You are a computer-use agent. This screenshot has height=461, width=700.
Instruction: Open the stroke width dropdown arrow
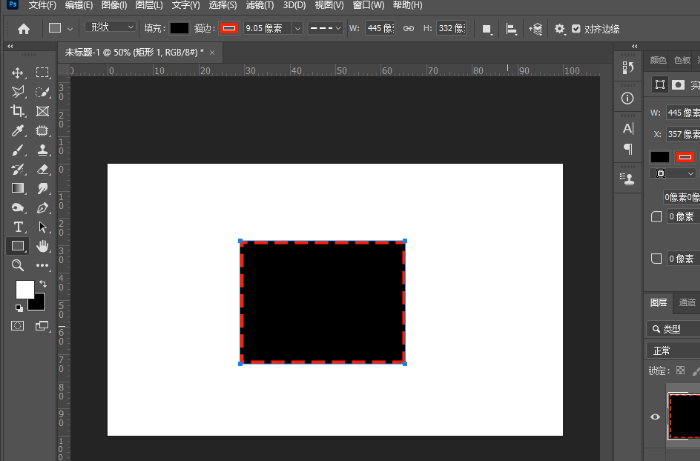pos(298,28)
